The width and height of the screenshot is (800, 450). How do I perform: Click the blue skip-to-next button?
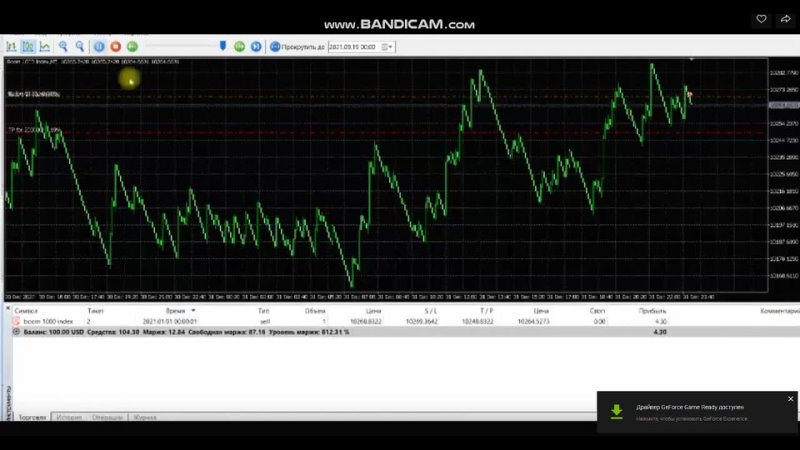(256, 47)
